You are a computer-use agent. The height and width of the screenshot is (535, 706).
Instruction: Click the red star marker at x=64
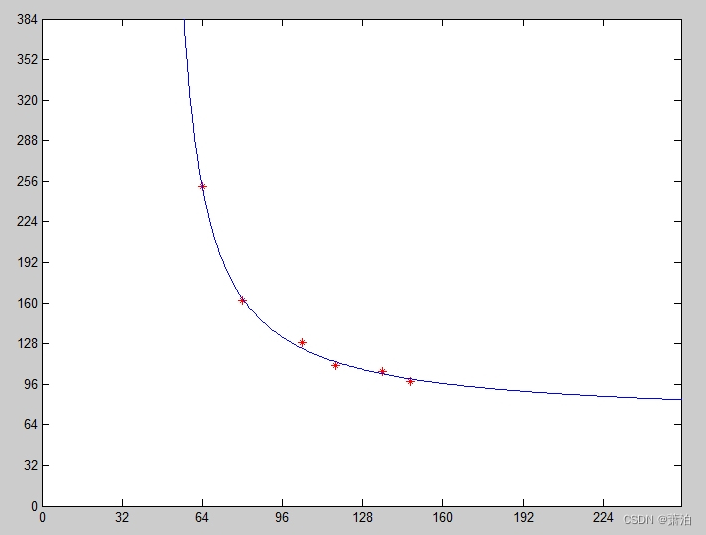coord(202,186)
